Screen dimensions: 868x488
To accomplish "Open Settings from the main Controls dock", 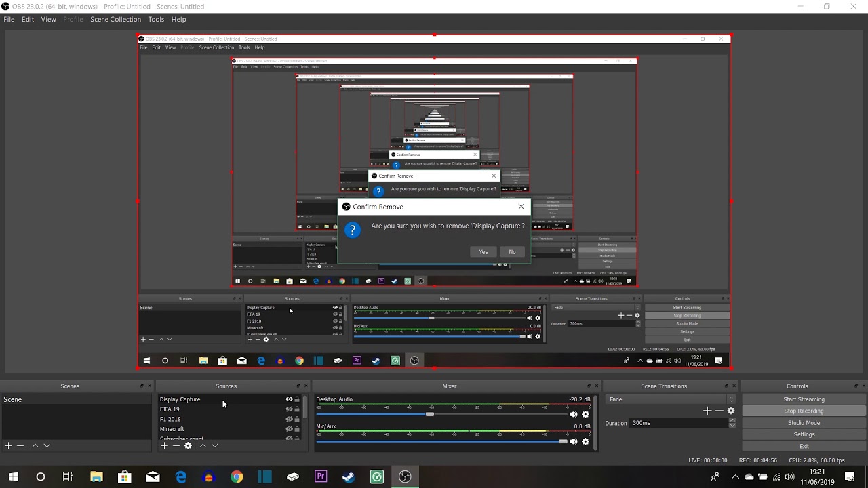I will tap(804, 434).
